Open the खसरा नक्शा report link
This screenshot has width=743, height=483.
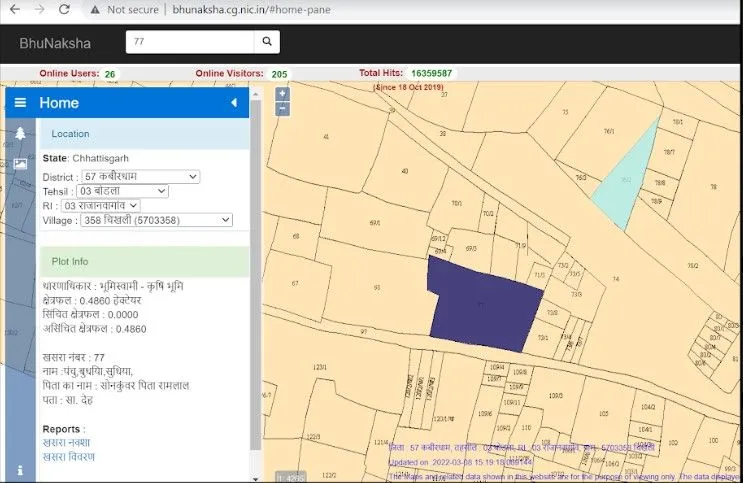[68, 442]
